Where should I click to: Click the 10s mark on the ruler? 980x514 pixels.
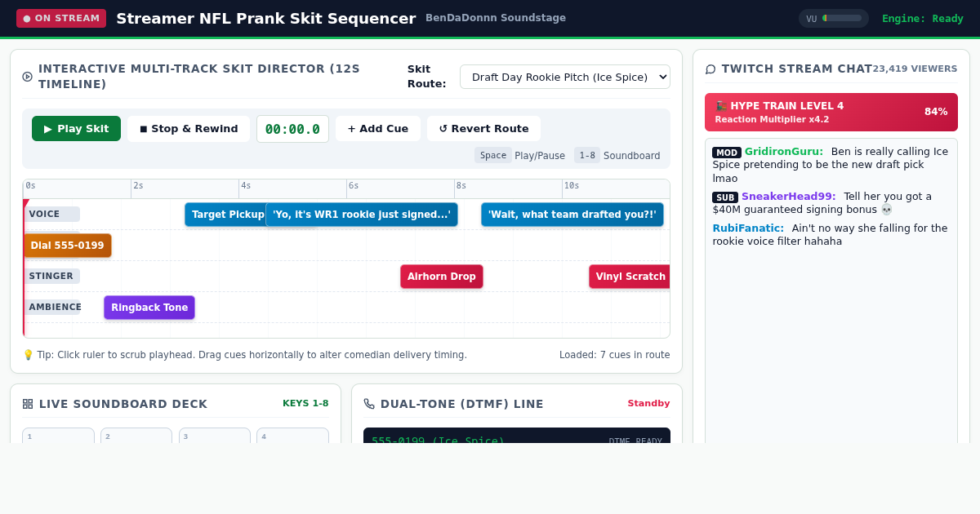[572, 186]
